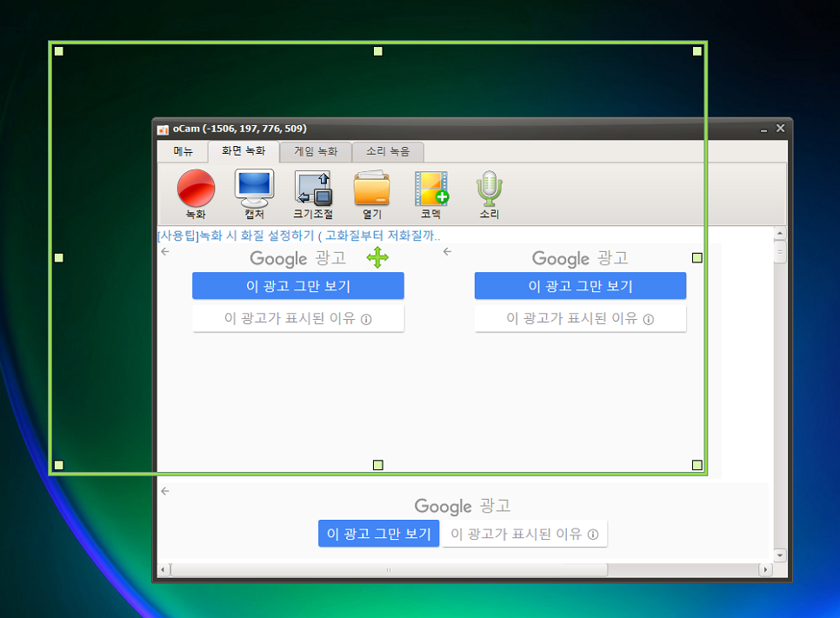Image resolution: width=840 pixels, height=618 pixels.
Task: Take a screenshot with the 캡처 monitor icon
Action: point(255,194)
